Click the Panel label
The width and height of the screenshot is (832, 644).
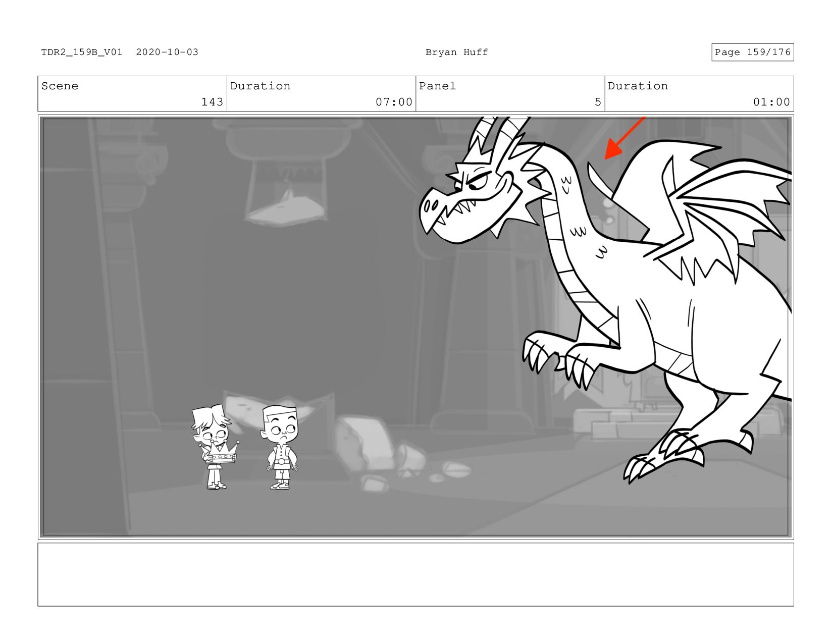click(437, 86)
